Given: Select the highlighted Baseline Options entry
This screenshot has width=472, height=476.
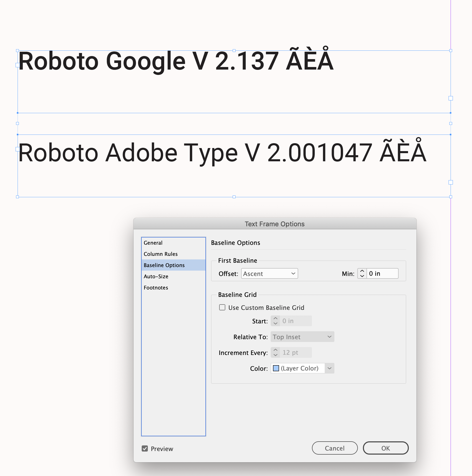Looking at the screenshot, I should (x=164, y=265).
